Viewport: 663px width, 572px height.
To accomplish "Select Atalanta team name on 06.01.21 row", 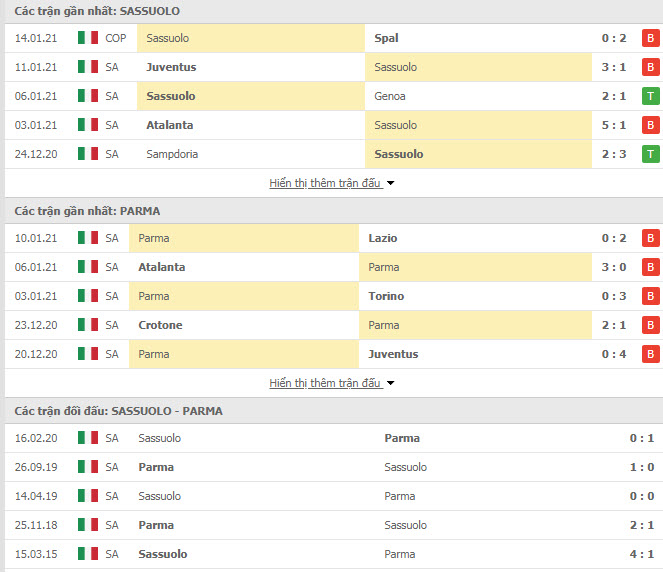I will (x=162, y=267).
